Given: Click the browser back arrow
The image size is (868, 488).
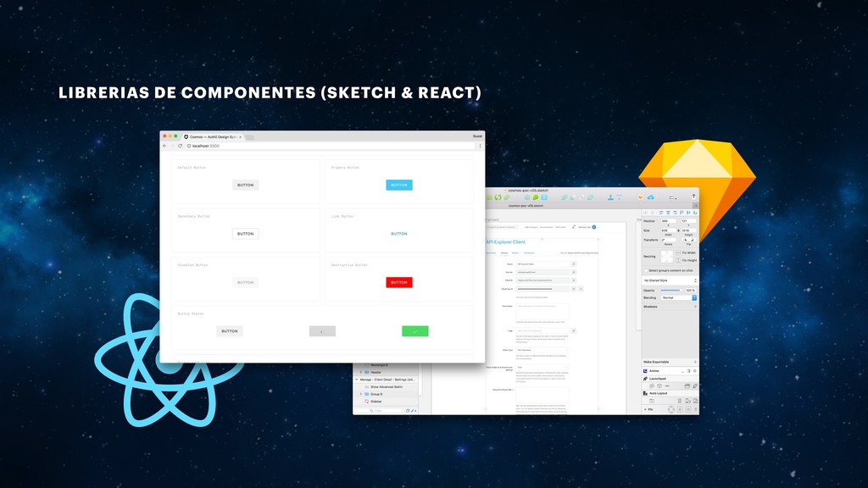Looking at the screenshot, I should [164, 146].
